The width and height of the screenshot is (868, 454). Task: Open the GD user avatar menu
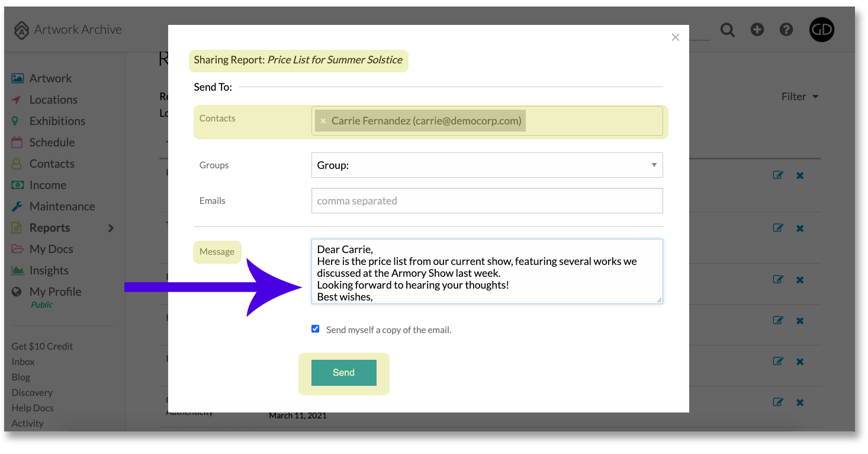pos(822,30)
